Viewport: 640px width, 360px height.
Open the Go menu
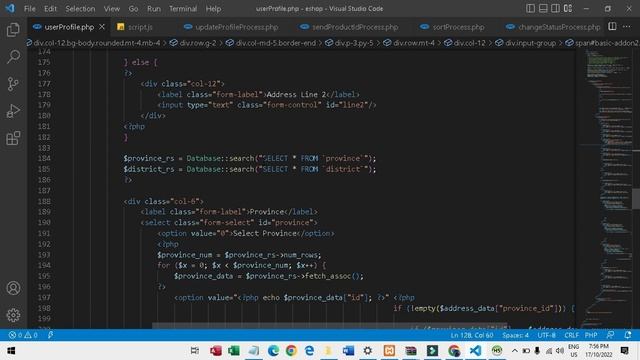(x=133, y=9)
